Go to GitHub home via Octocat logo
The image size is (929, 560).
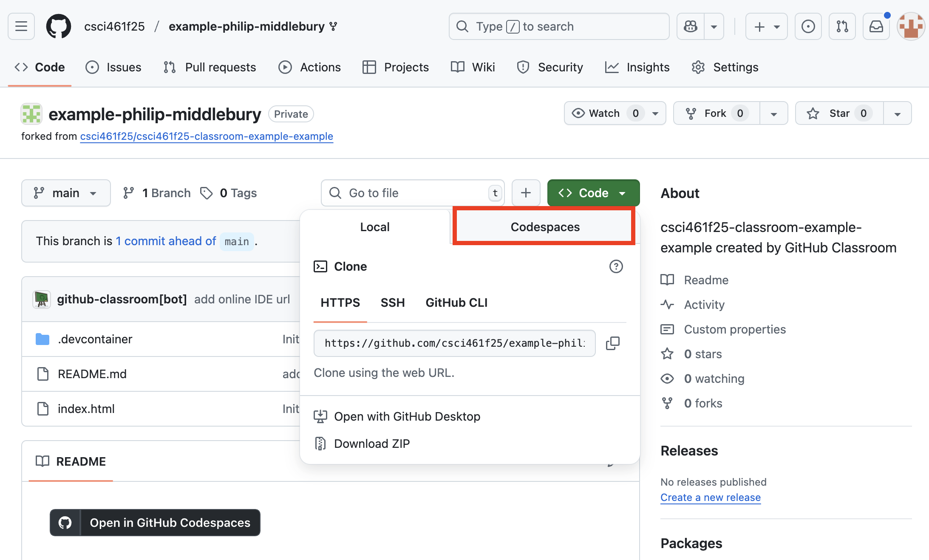(59, 26)
